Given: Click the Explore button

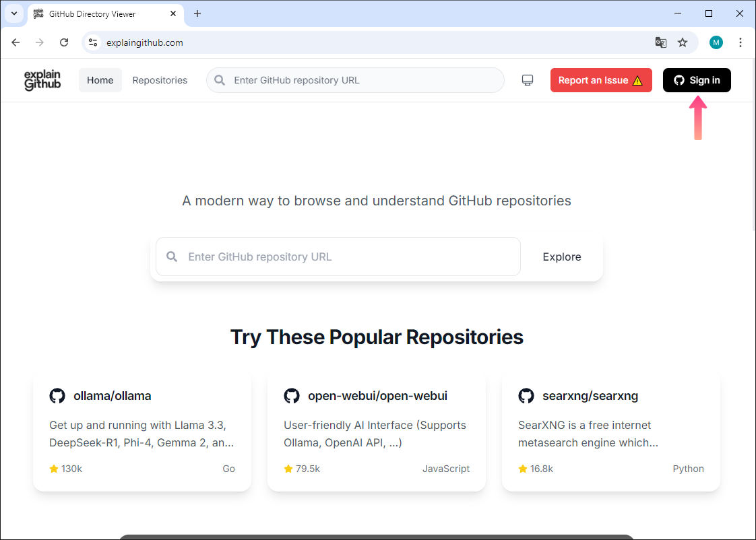Looking at the screenshot, I should pyautogui.click(x=562, y=257).
